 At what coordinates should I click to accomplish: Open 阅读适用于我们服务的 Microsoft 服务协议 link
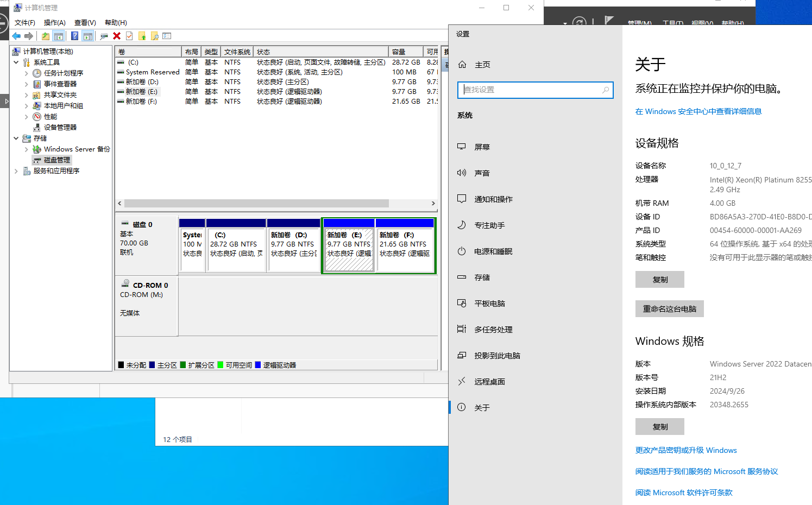point(707,471)
